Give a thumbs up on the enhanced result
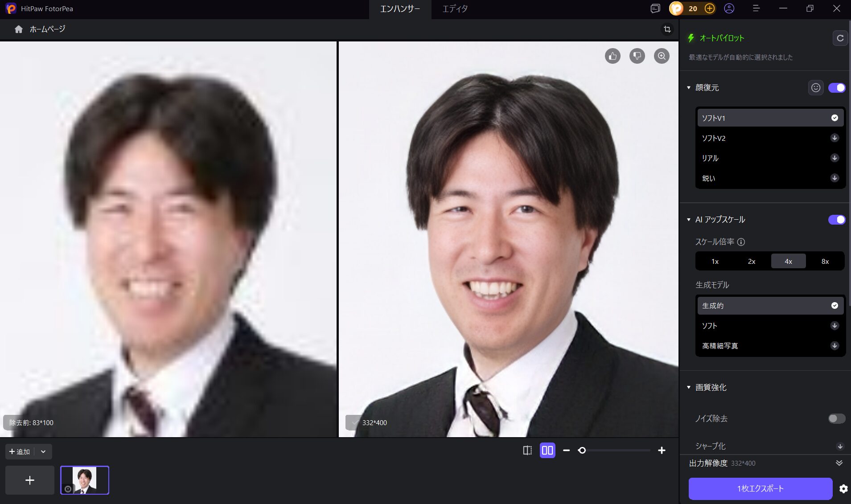The image size is (851, 504). (x=613, y=56)
